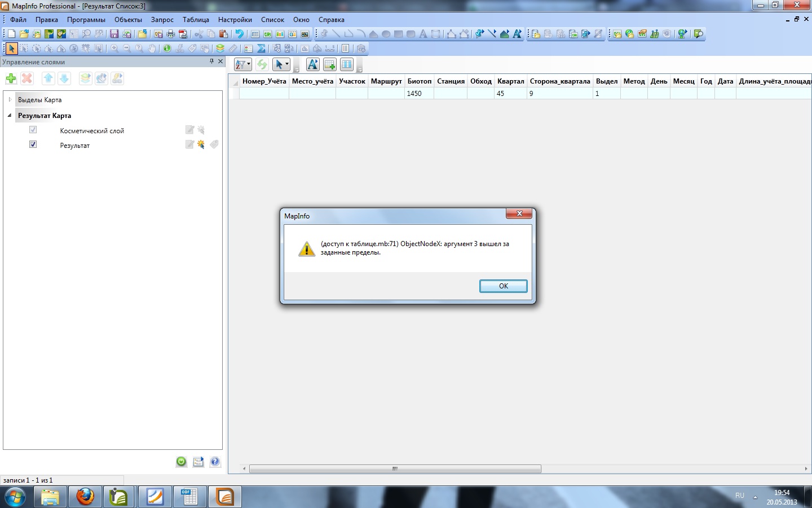Click the Layer Control help question icon
The height and width of the screenshot is (508, 812).
215,462
